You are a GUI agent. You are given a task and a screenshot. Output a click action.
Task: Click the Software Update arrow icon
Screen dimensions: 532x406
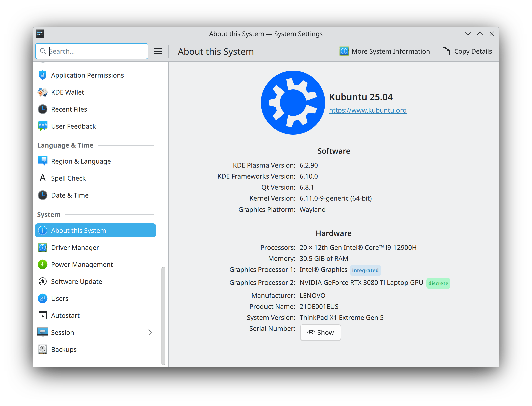(x=43, y=281)
